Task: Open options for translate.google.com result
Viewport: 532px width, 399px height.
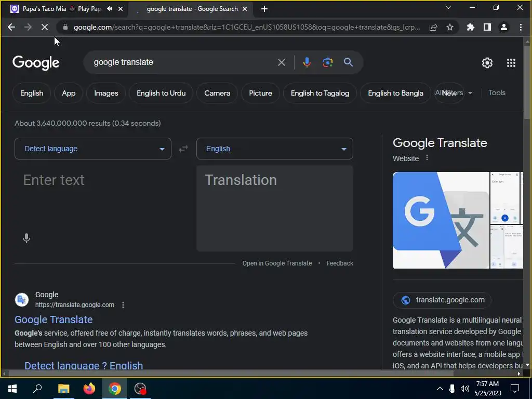Action: 123,305
